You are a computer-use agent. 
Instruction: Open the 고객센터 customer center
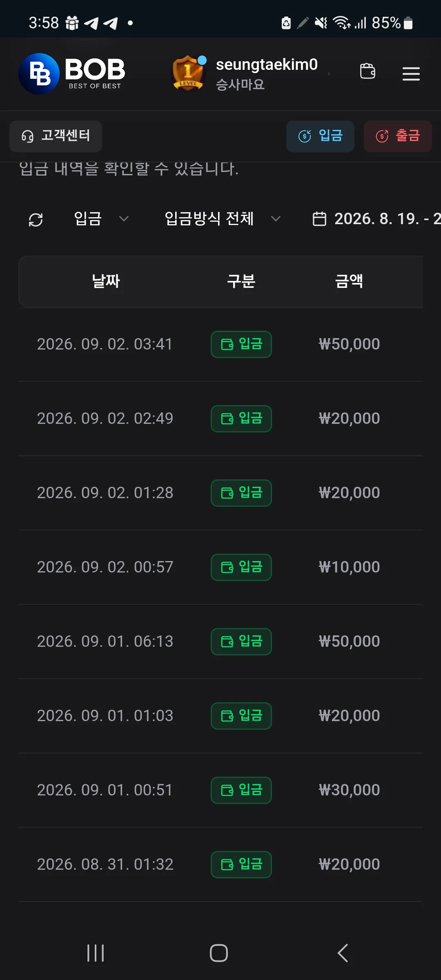(x=56, y=136)
